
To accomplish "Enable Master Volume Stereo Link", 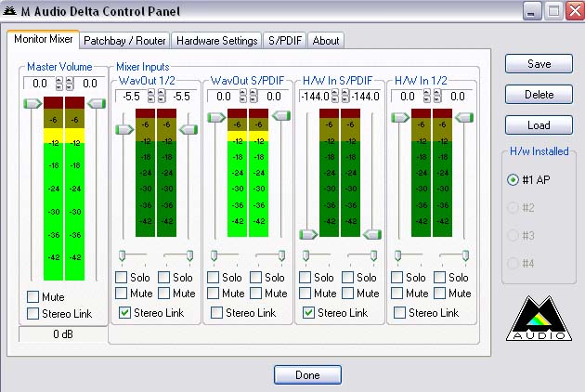I will click(x=32, y=313).
